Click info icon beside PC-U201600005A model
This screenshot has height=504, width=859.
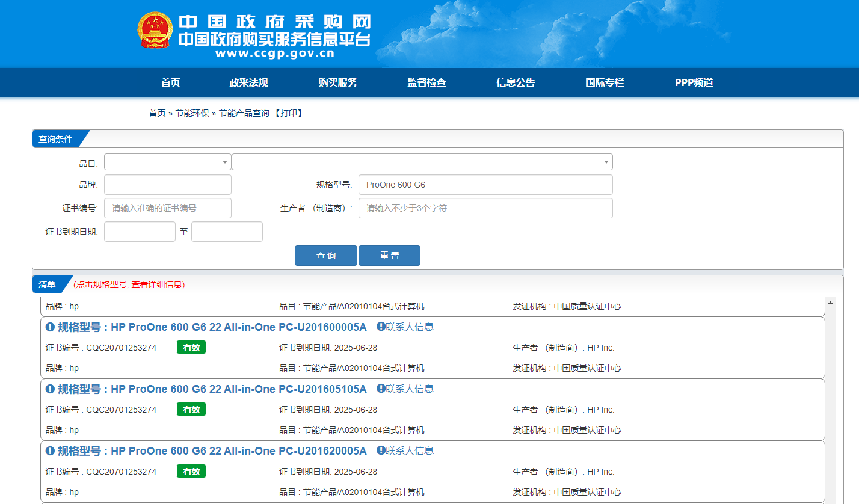[x=50, y=327]
